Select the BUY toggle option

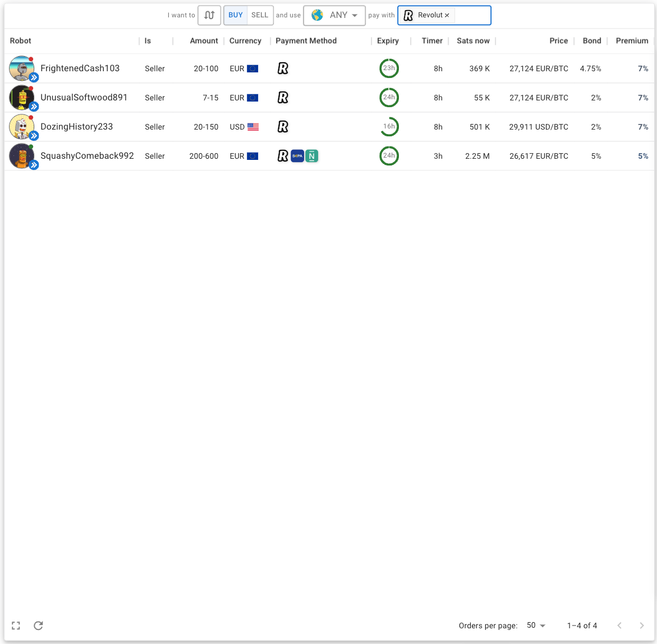point(236,15)
